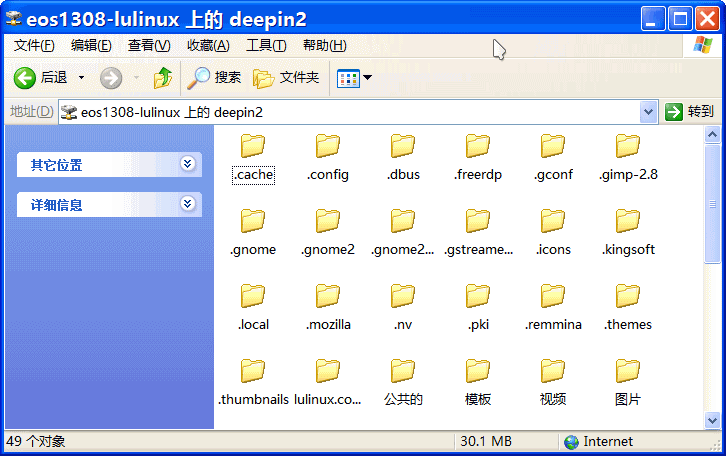Screen dimensions: 726x456
Task: Expand the 其它位置 panel chevron
Action: pos(188,163)
